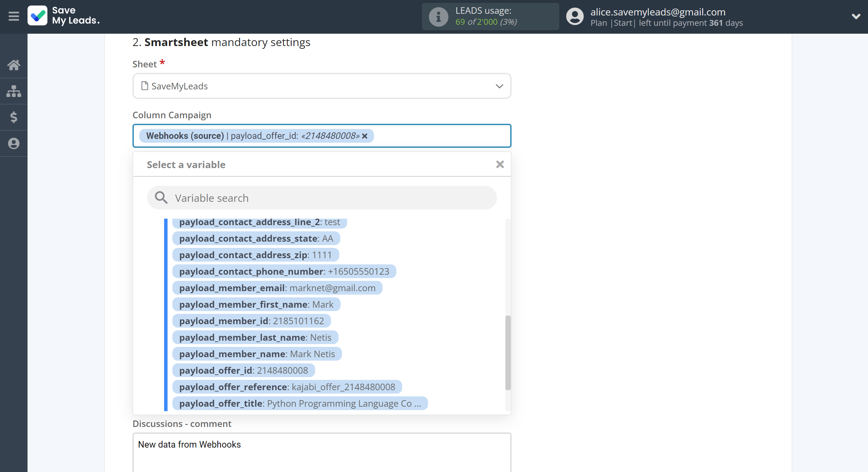868x472 pixels.
Task: Click the Discussions comment text area
Action: (322, 452)
